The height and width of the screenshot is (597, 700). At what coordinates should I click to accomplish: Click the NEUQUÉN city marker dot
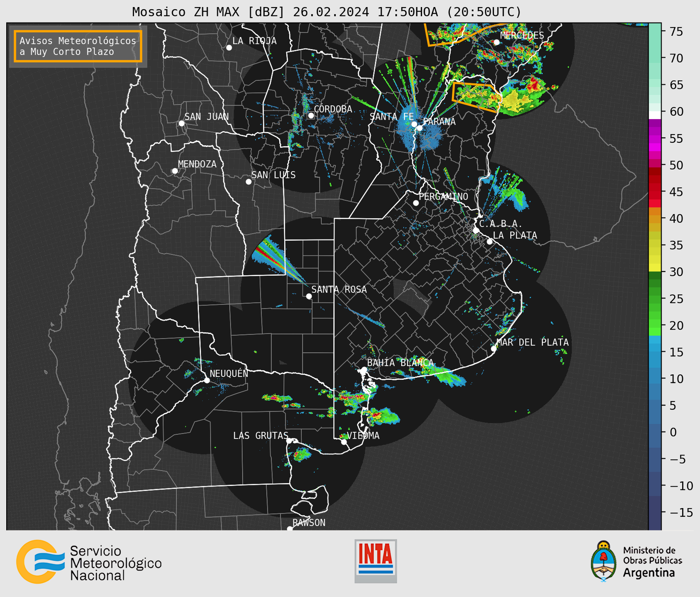pos(207,380)
